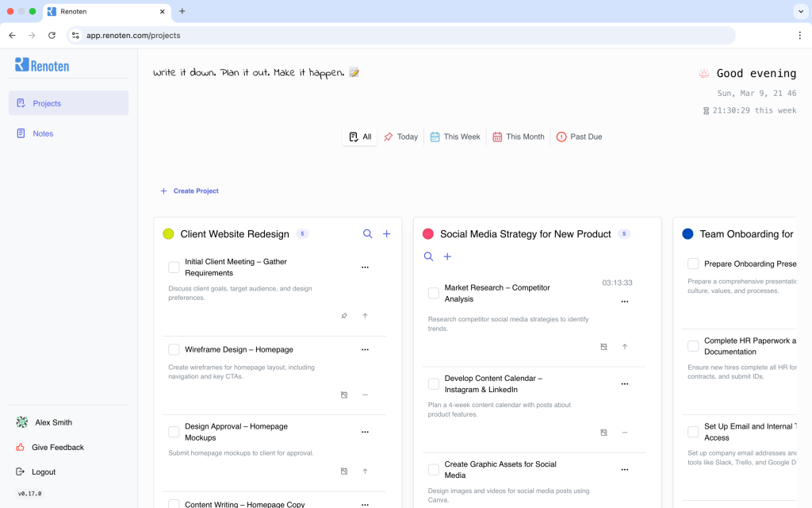Screen dimensions: 812x508
Task: Expand more options for Design Approval task
Action: [365, 433]
